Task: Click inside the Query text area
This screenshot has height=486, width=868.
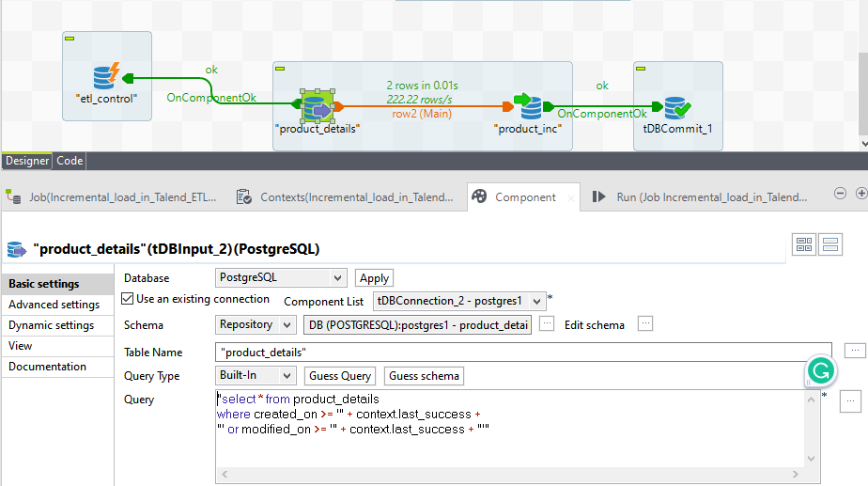Action: click(517, 442)
